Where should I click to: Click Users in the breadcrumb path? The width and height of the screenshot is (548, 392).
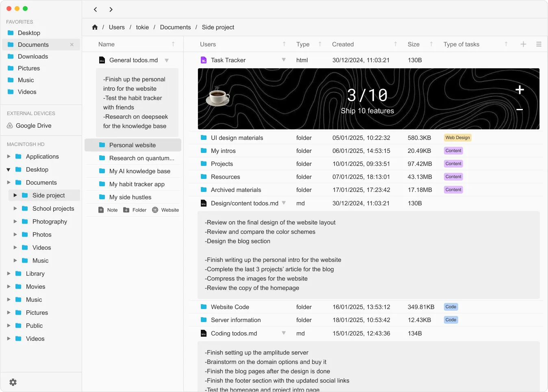[117, 27]
